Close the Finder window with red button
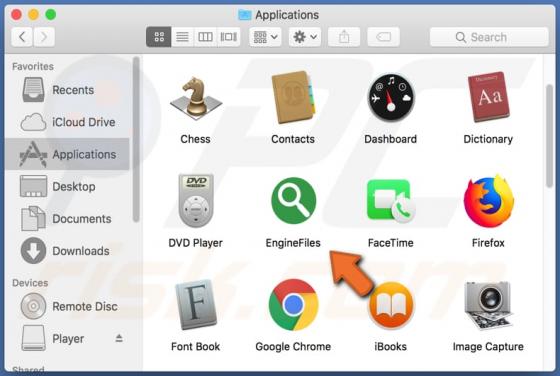The image size is (560, 376). pos(16,15)
